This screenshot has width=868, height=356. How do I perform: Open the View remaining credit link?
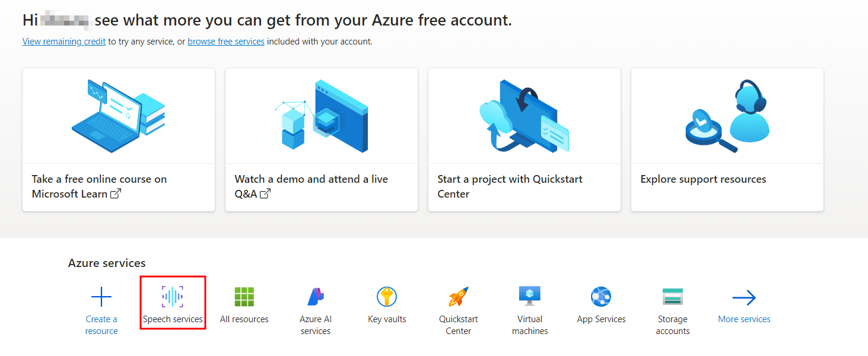click(x=64, y=42)
